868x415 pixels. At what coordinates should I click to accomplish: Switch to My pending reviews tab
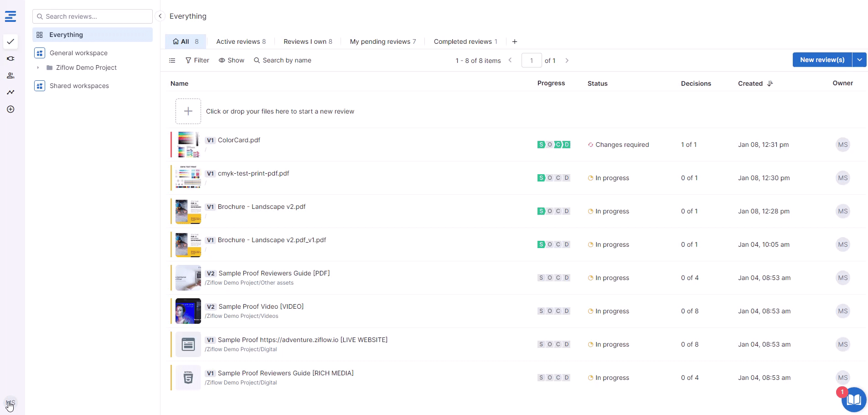point(383,41)
